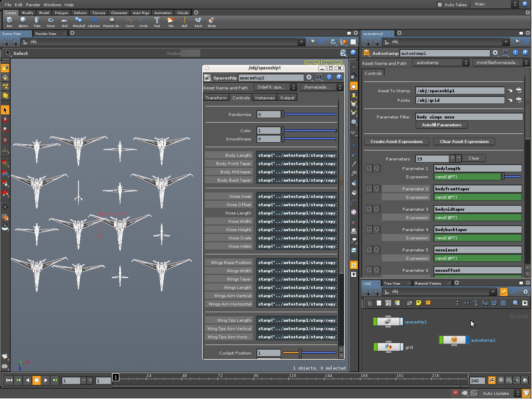Open the autostamp asset name dropdown
The height and width of the screenshot is (399, 532).
tap(441, 63)
